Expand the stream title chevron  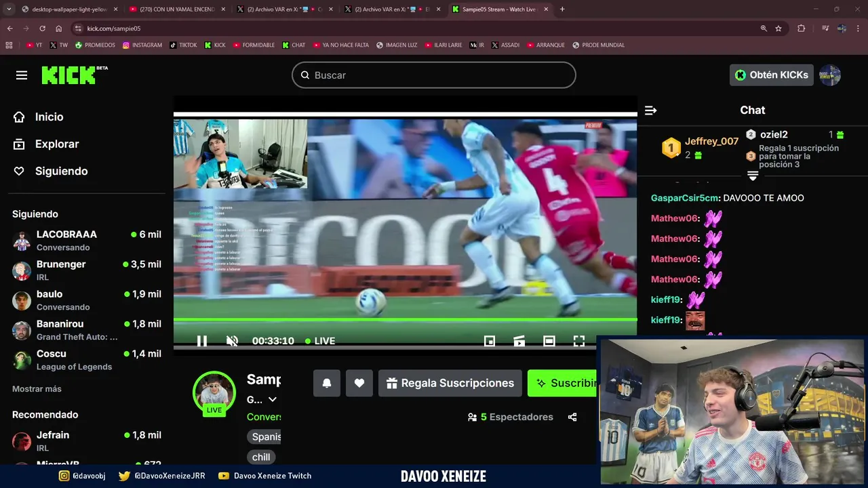coord(273,400)
